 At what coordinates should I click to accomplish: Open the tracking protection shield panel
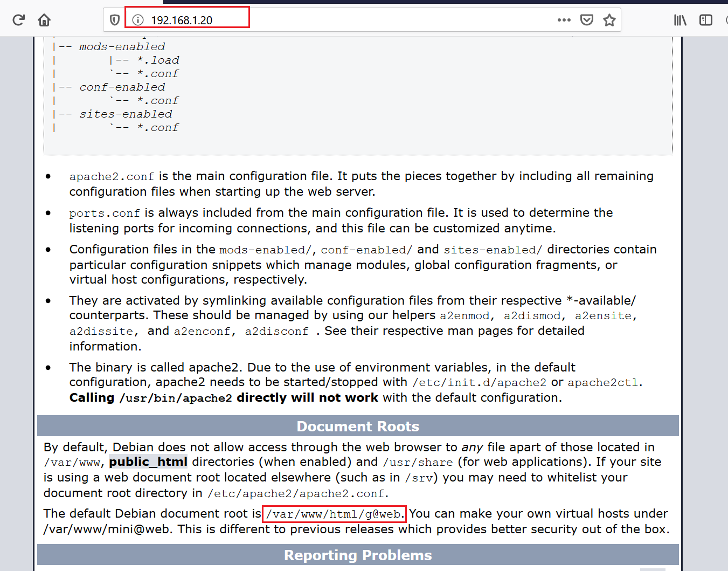(114, 20)
